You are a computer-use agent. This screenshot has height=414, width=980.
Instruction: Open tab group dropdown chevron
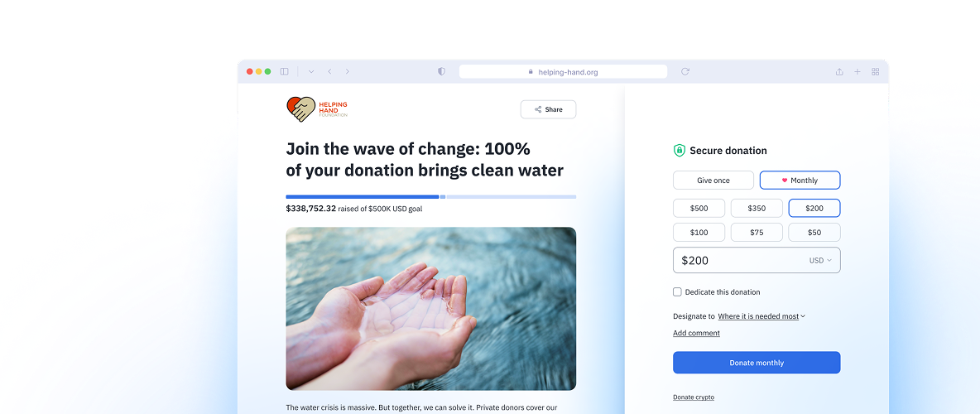pyautogui.click(x=311, y=72)
